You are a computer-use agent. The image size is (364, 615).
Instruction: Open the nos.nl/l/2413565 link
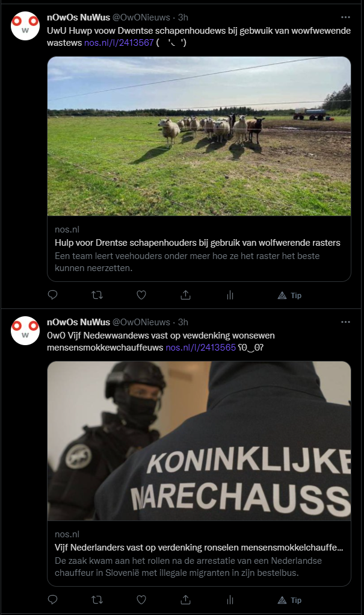[x=200, y=347]
